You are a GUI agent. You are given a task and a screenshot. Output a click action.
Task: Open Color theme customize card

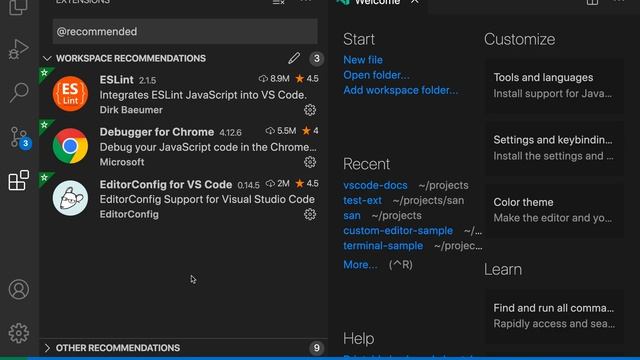click(x=554, y=210)
